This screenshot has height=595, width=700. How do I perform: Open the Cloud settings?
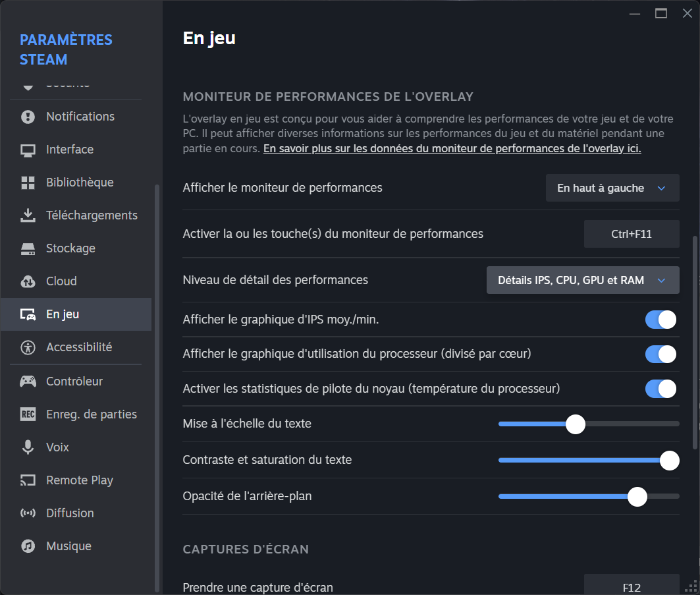(76, 281)
